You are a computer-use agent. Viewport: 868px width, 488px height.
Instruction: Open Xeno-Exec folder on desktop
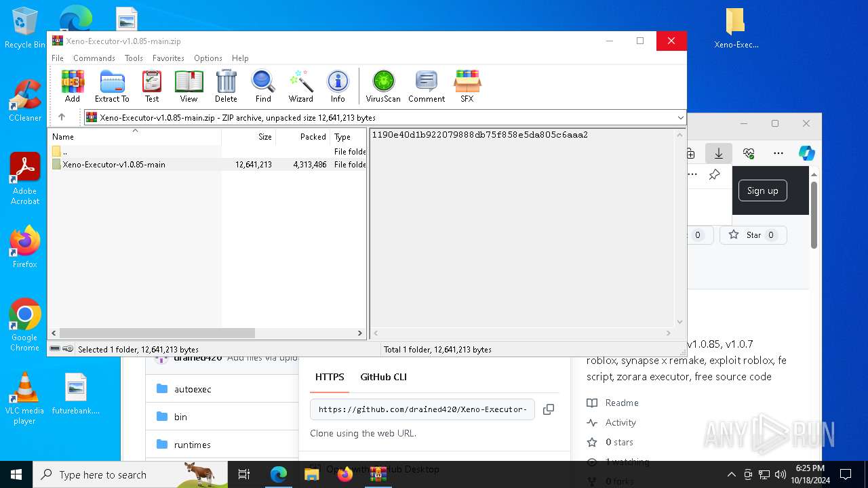(736, 28)
